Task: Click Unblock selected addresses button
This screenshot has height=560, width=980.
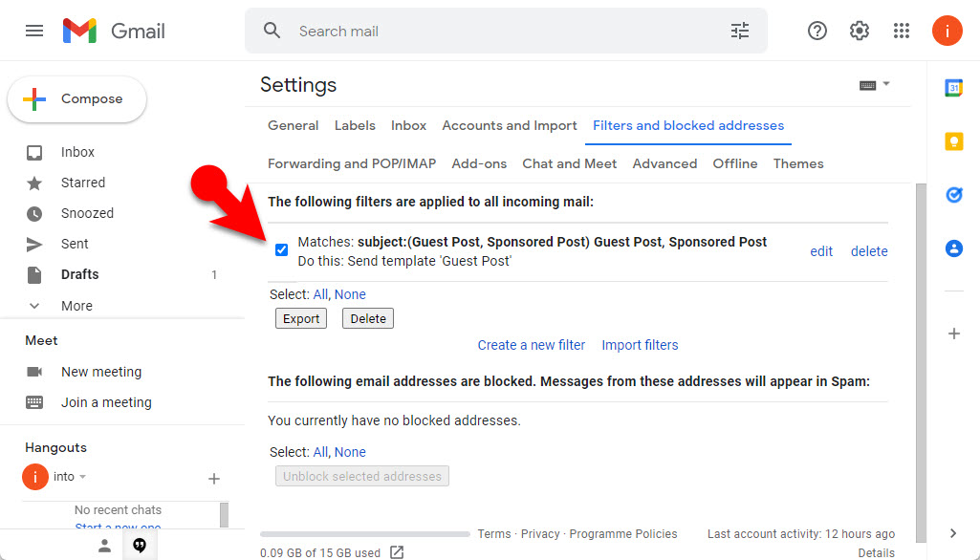Action: (361, 476)
